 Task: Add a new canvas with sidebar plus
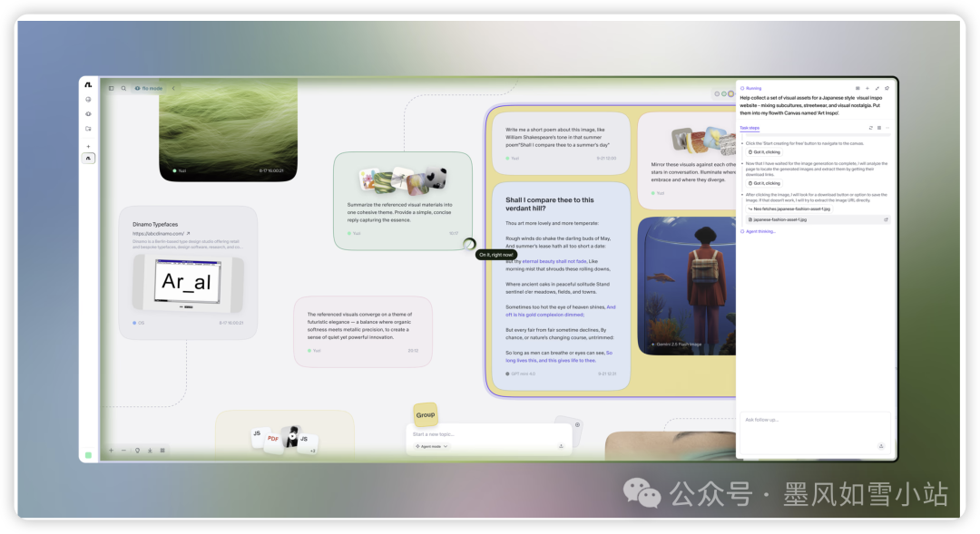(88, 146)
